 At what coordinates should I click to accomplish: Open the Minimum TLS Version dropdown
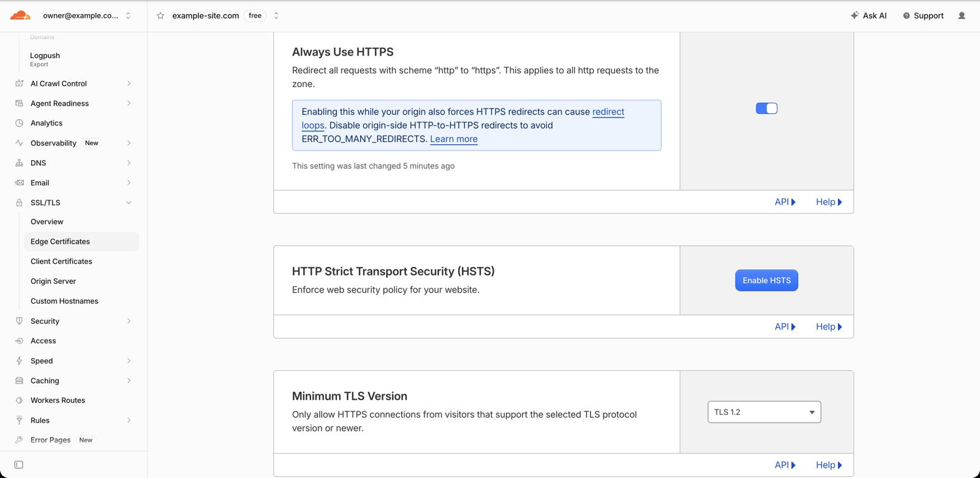pyautogui.click(x=764, y=412)
